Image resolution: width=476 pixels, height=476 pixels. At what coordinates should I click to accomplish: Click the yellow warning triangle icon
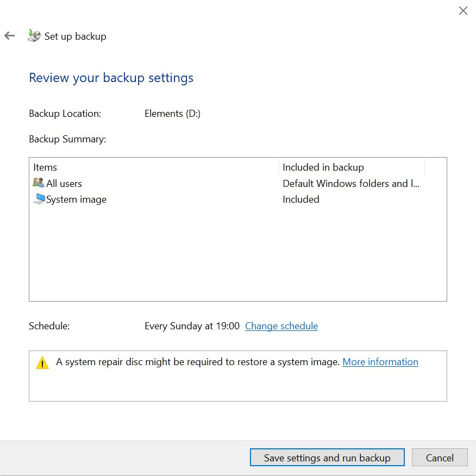tap(42, 363)
